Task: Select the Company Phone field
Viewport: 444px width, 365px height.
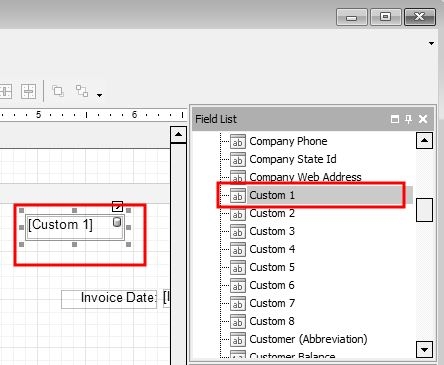Action: 288,141
